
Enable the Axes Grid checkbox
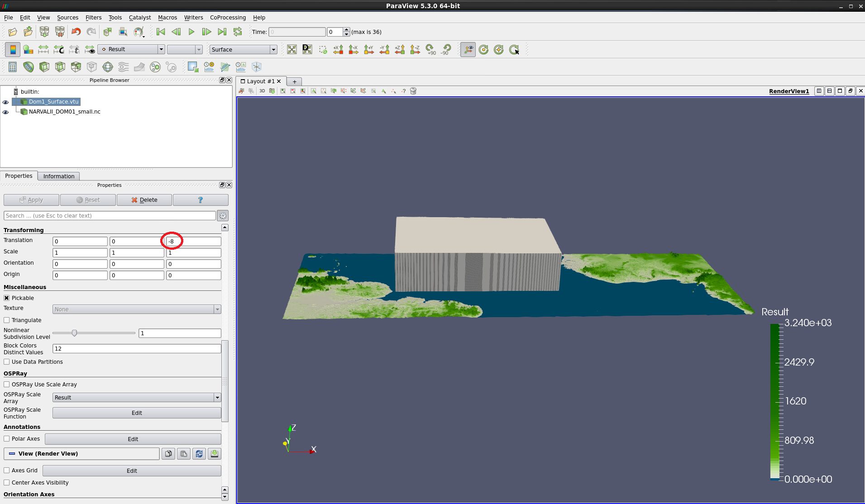tap(7, 471)
